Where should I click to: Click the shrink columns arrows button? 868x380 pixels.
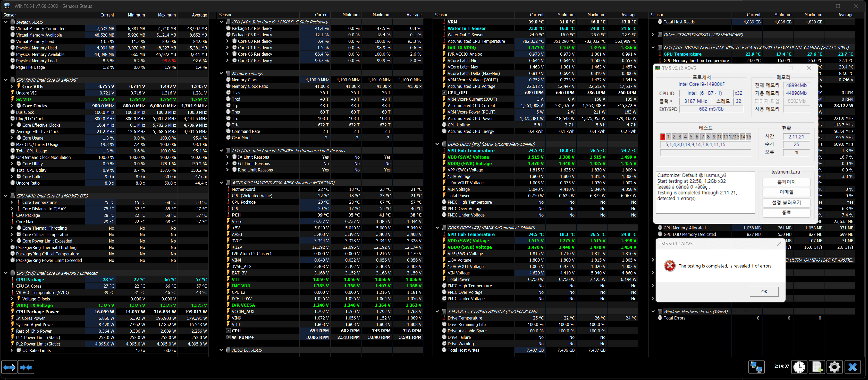[x=26, y=367]
